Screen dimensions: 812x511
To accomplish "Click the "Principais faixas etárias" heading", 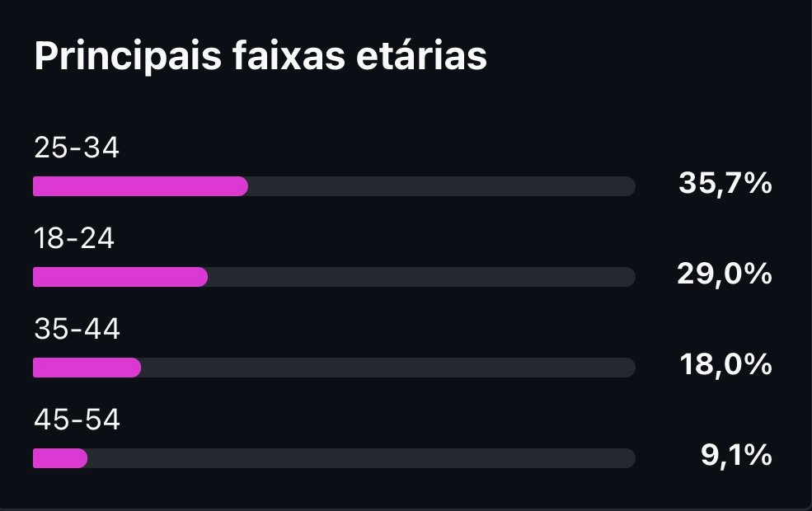I will [x=260, y=56].
